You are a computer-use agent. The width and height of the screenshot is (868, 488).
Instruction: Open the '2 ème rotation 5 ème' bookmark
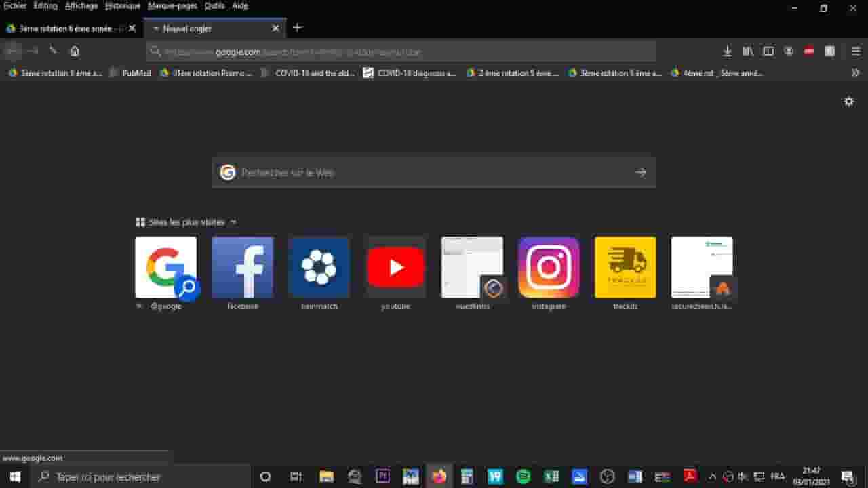tap(513, 73)
